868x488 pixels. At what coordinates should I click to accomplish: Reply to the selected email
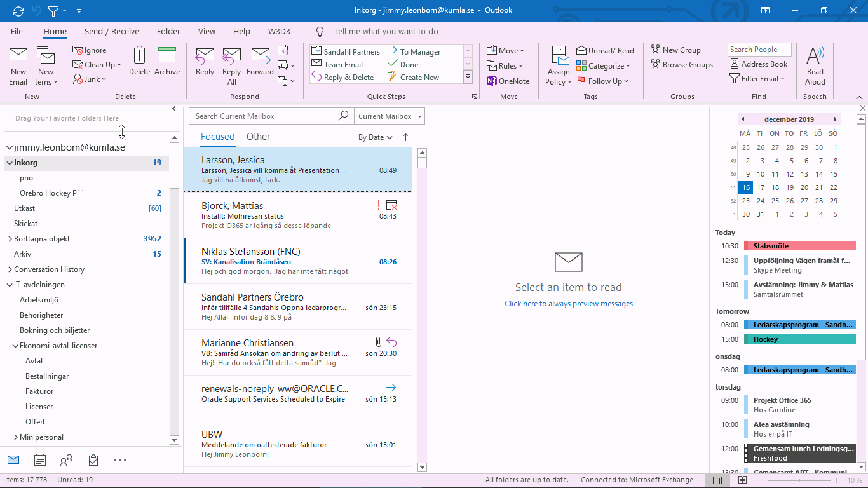(205, 62)
